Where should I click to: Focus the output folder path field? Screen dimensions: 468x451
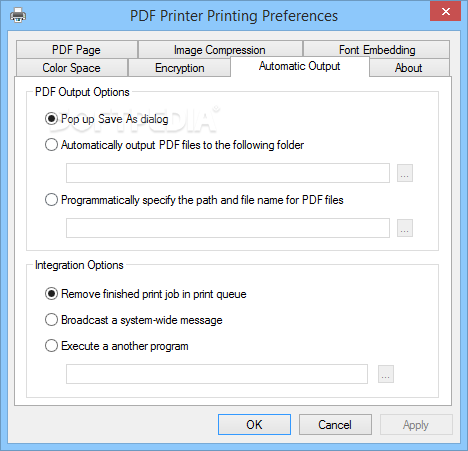(228, 173)
